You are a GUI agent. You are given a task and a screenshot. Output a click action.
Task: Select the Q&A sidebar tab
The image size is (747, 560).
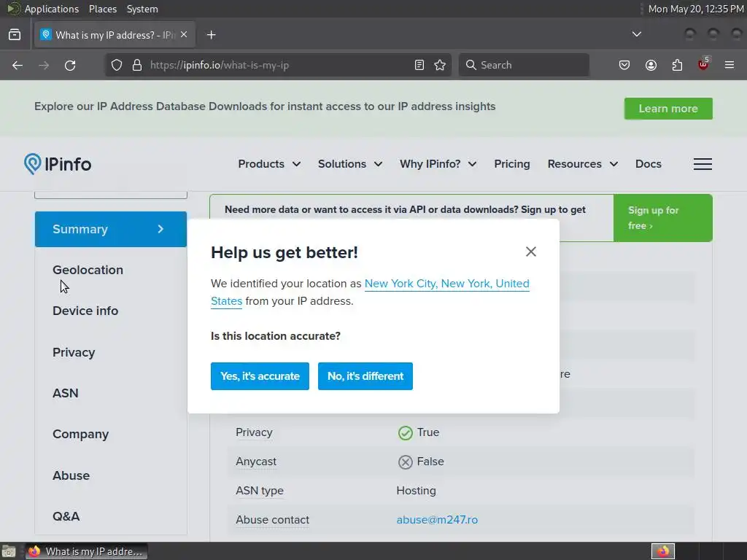click(66, 517)
